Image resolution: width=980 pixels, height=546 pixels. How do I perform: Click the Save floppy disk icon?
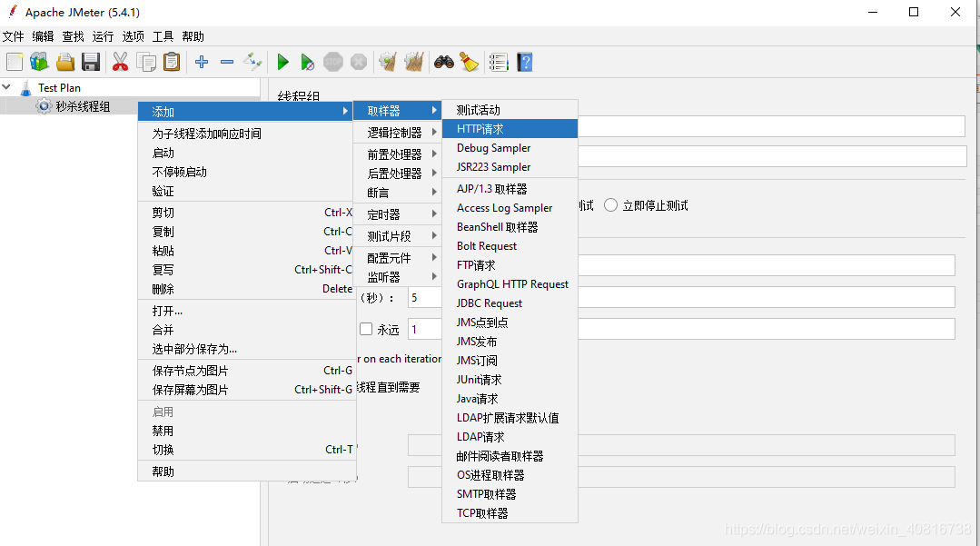[91, 62]
